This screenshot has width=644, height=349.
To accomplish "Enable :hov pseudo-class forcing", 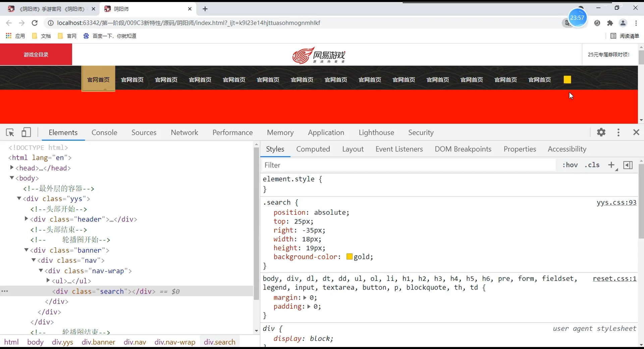I will pyautogui.click(x=570, y=165).
